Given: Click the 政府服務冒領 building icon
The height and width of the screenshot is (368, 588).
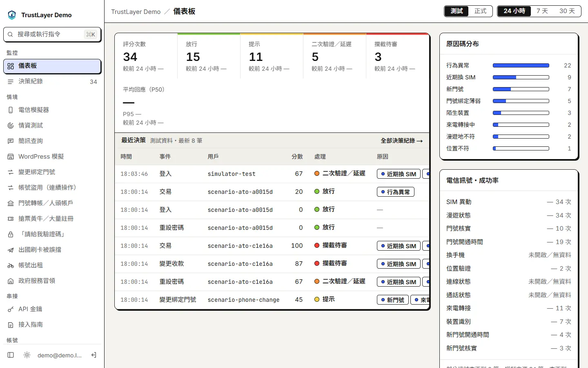Looking at the screenshot, I should coord(11,281).
